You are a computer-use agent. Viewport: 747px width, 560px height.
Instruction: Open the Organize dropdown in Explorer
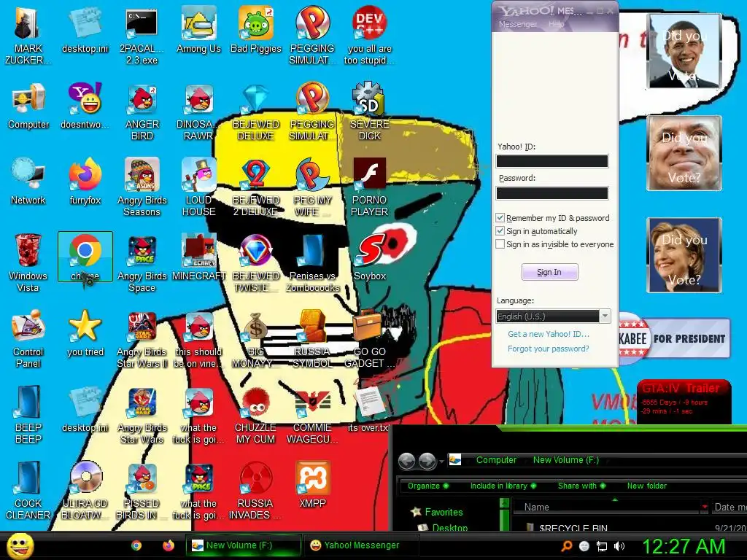click(427, 486)
